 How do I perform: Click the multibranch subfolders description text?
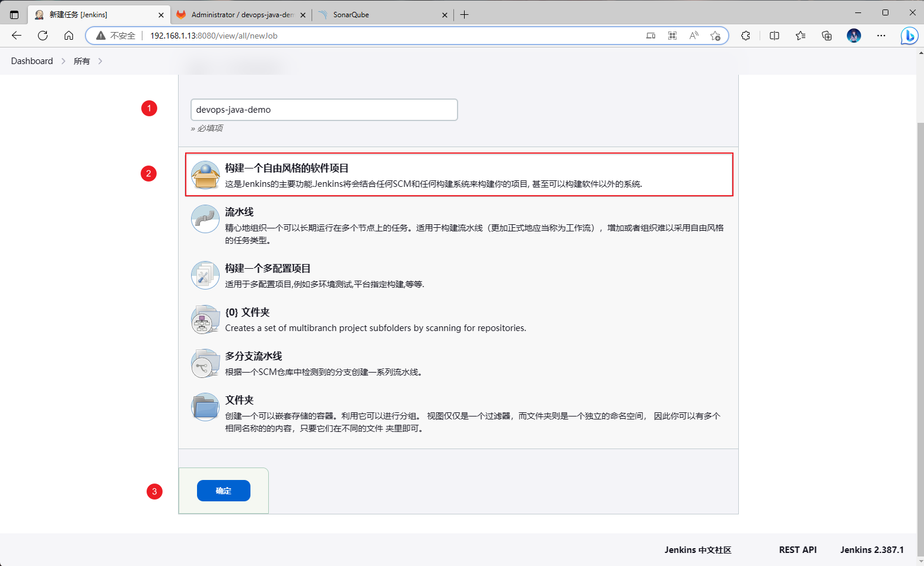376,328
